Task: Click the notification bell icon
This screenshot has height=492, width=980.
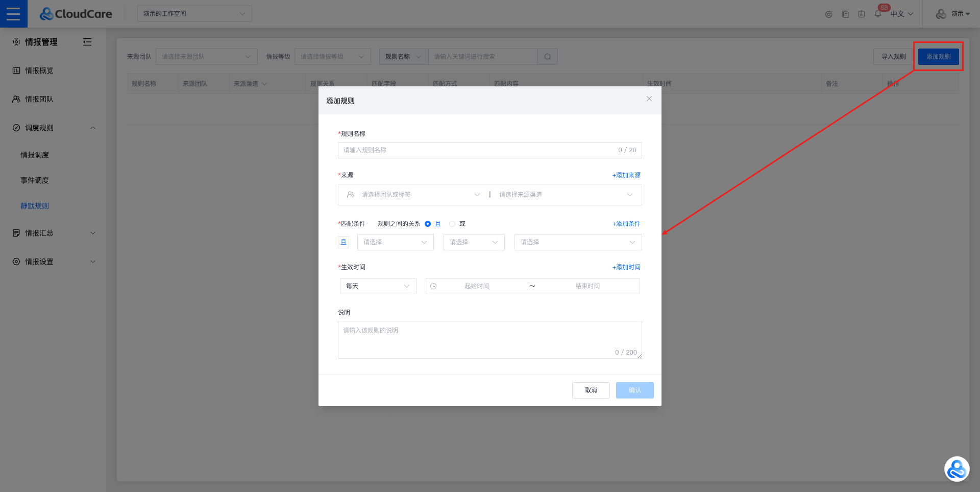Action: coord(878,14)
